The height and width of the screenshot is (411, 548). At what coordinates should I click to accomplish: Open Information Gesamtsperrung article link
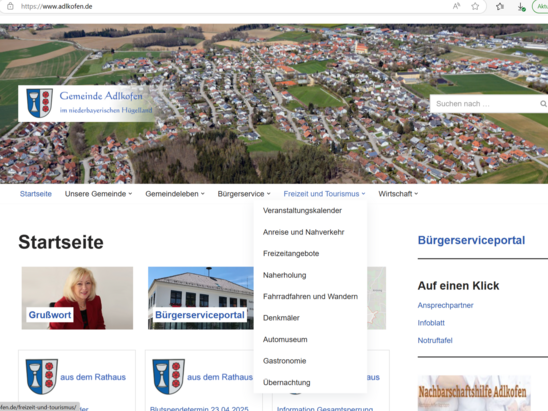point(325,408)
